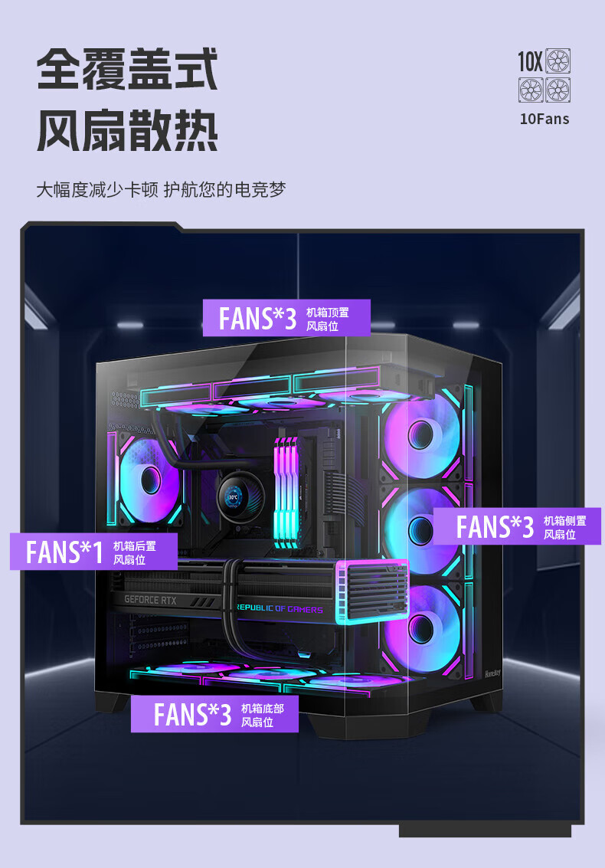
Task: Click the FANS*3 bottom fan position label
Action: point(214,714)
